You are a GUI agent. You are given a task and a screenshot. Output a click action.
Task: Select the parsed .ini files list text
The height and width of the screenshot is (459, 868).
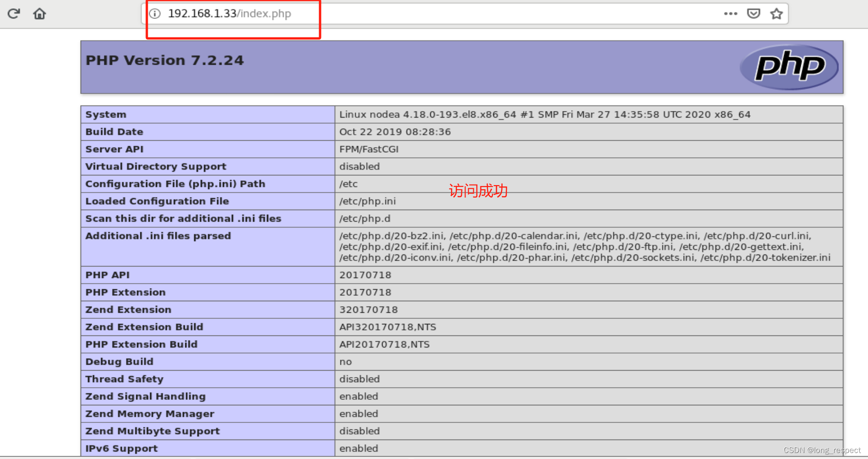585,247
